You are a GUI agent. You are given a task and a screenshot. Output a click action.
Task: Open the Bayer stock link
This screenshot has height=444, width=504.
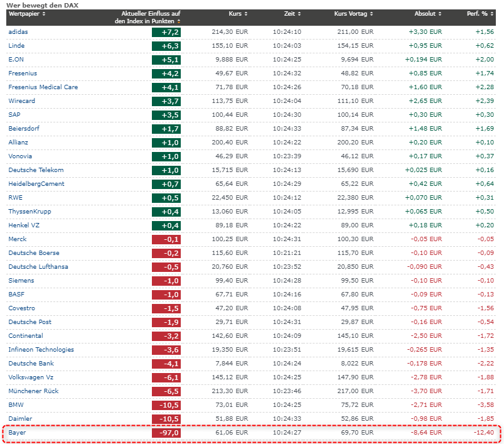[x=17, y=433]
